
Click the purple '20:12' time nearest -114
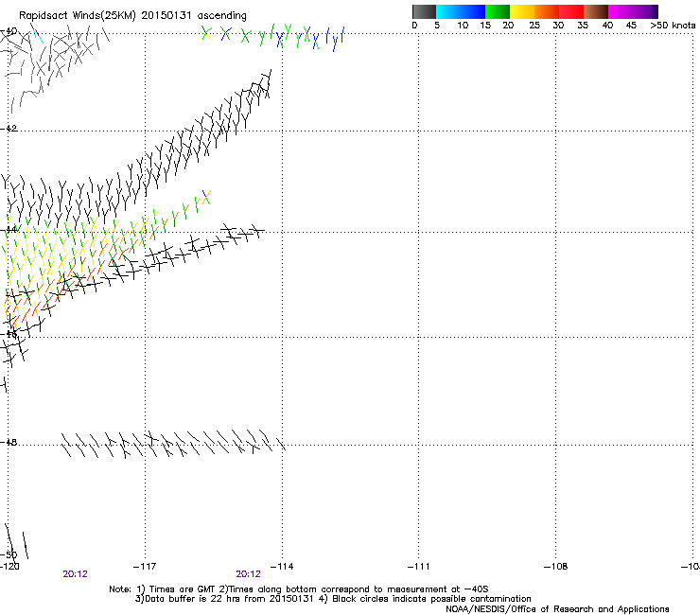click(x=248, y=574)
